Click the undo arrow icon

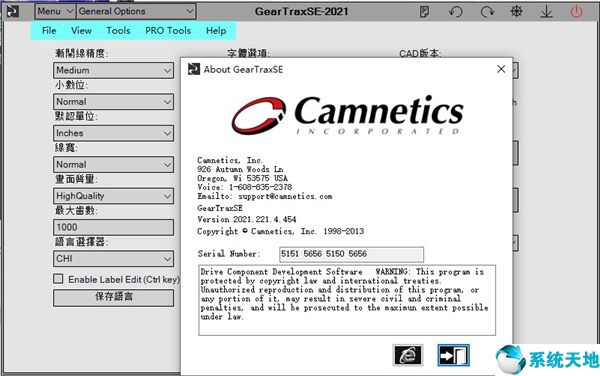pyautogui.click(x=455, y=11)
